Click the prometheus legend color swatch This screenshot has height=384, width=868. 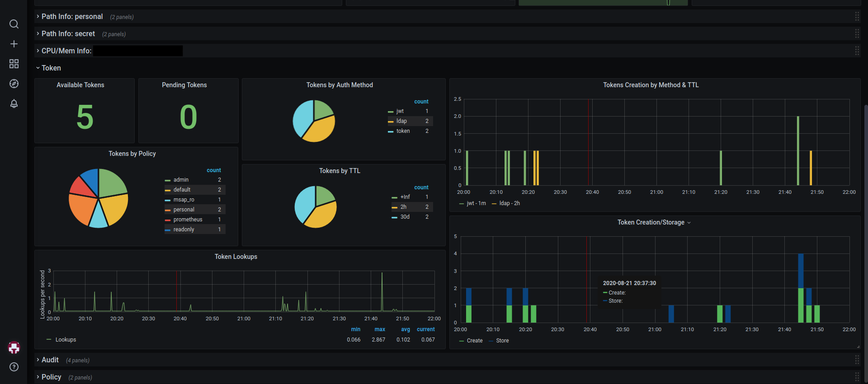(168, 220)
